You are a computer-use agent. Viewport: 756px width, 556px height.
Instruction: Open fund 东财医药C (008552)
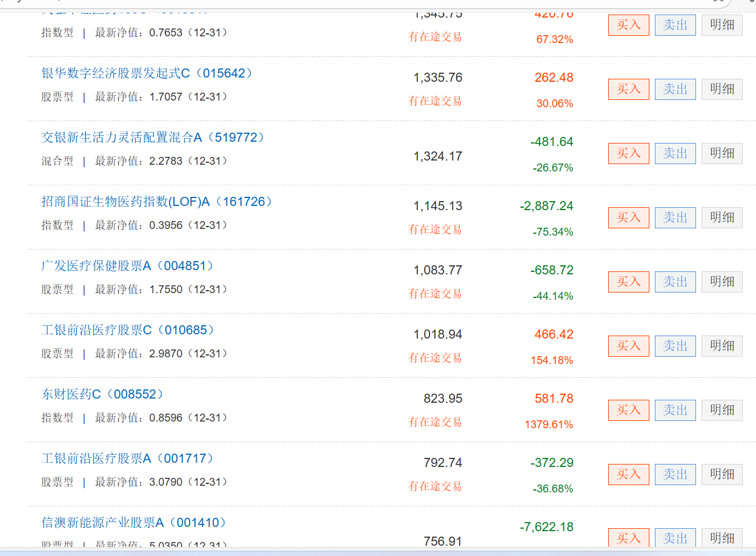click(x=103, y=394)
